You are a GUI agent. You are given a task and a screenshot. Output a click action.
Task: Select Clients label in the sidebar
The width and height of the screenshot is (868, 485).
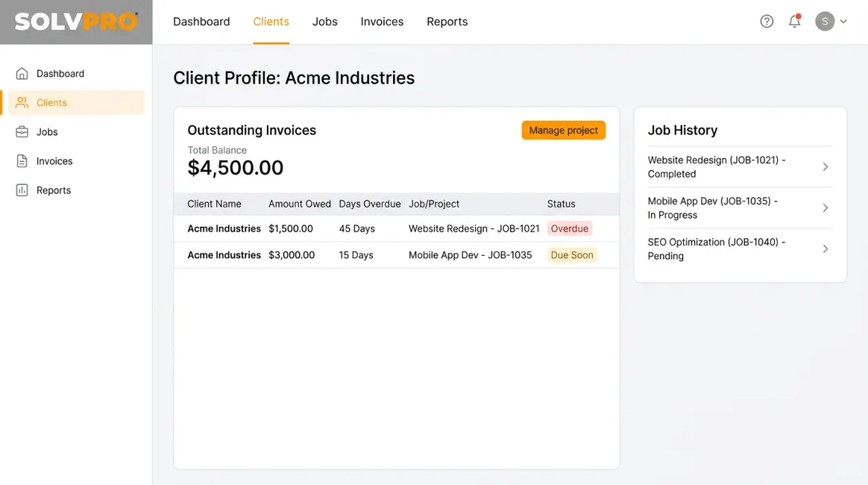51,102
